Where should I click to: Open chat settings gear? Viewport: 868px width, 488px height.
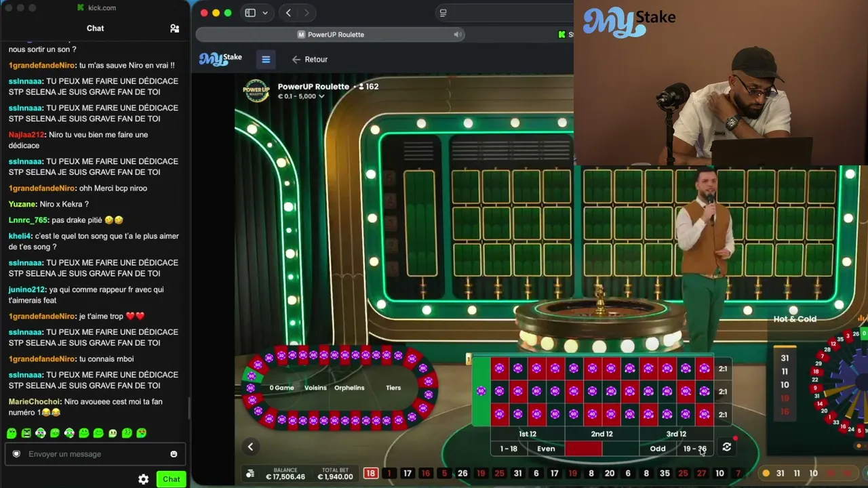(x=144, y=479)
